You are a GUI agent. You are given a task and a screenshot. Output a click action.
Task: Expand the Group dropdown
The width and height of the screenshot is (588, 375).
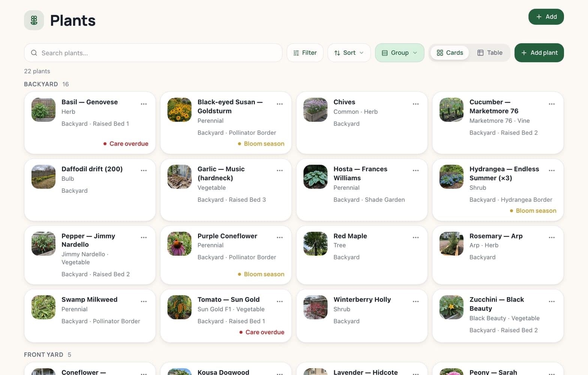(x=400, y=53)
